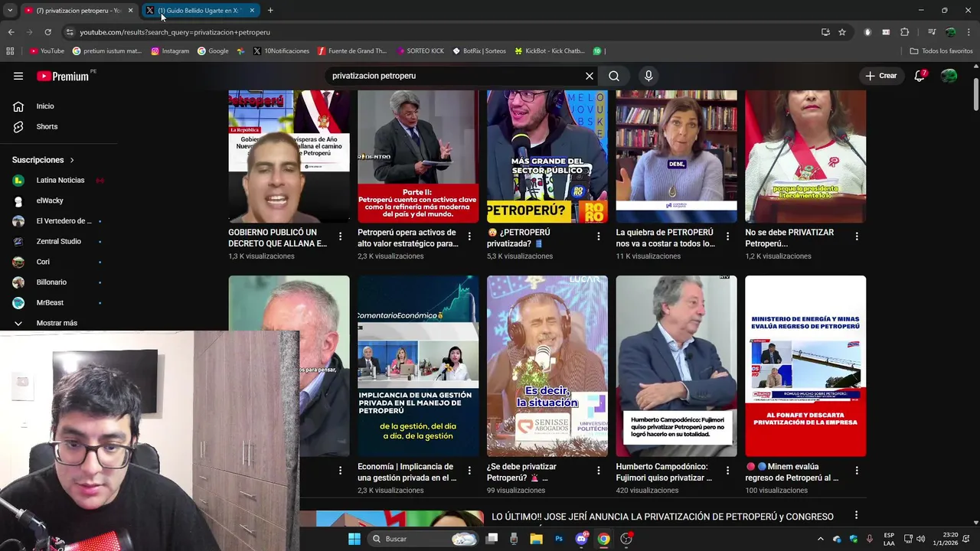Click the Crear button
Image resolution: width=980 pixels, height=551 pixels.
(x=881, y=76)
